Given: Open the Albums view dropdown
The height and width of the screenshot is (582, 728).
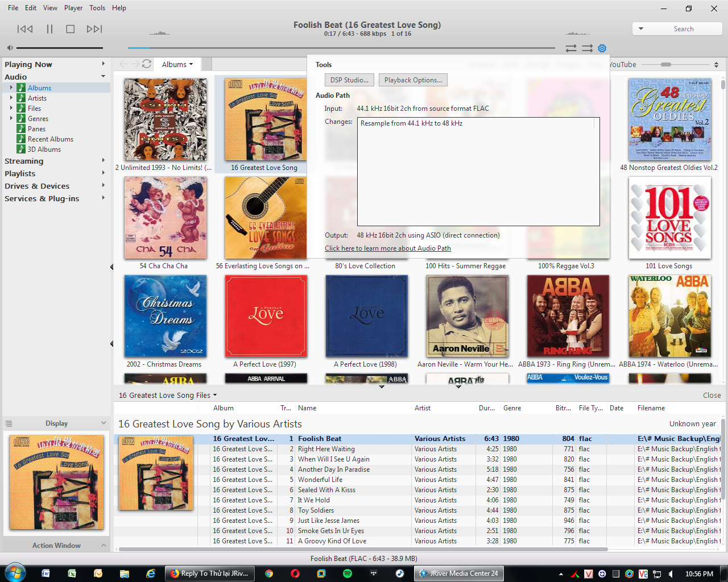Looking at the screenshot, I should pos(177,64).
